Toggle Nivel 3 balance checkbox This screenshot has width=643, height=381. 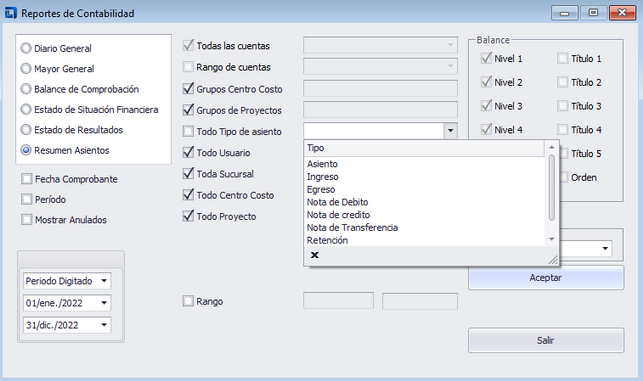(486, 106)
